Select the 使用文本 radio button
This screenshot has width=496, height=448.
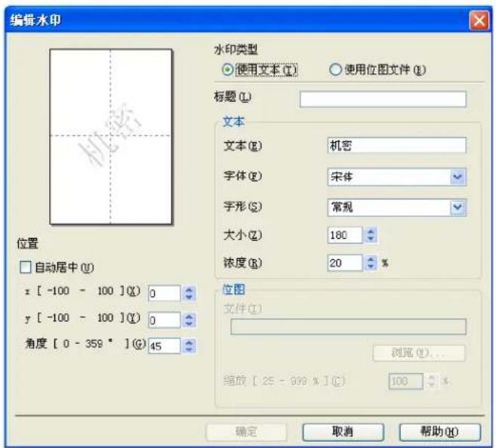[227, 70]
